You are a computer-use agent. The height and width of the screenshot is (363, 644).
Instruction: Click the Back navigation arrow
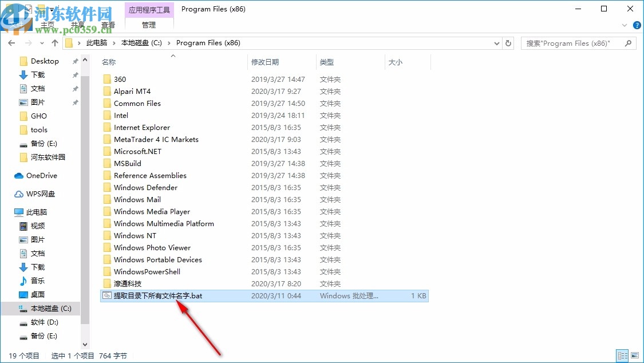[11, 42]
